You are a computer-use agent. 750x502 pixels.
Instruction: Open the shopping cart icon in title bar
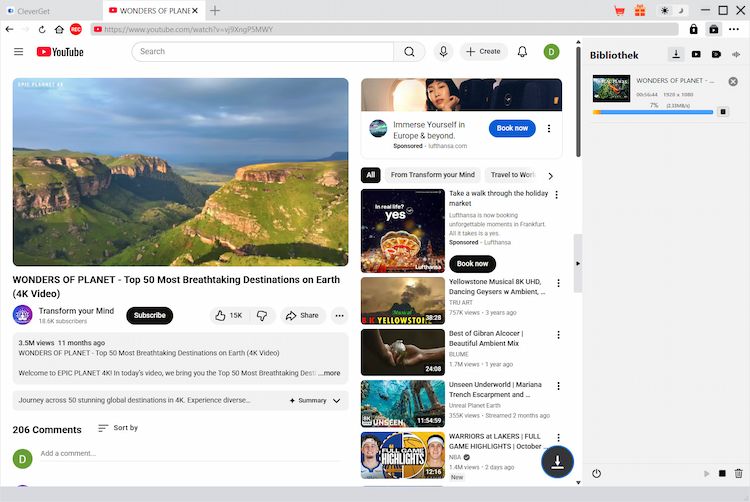pos(620,10)
